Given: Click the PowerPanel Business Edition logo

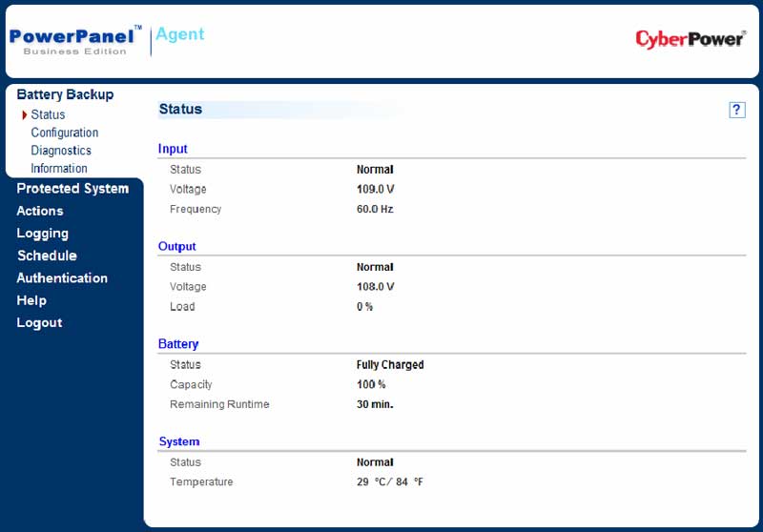Looking at the screenshot, I should 75,39.
